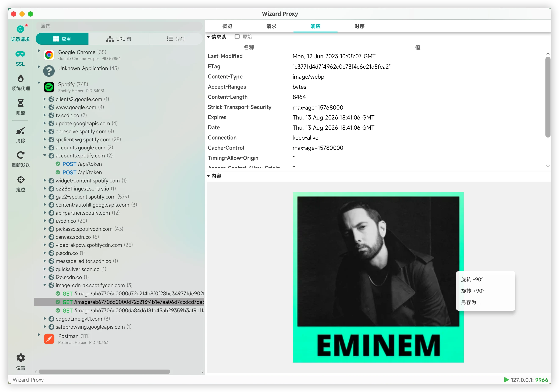Select the Content-Type image/webp value
The width and height of the screenshot is (559, 392).
(x=308, y=77)
